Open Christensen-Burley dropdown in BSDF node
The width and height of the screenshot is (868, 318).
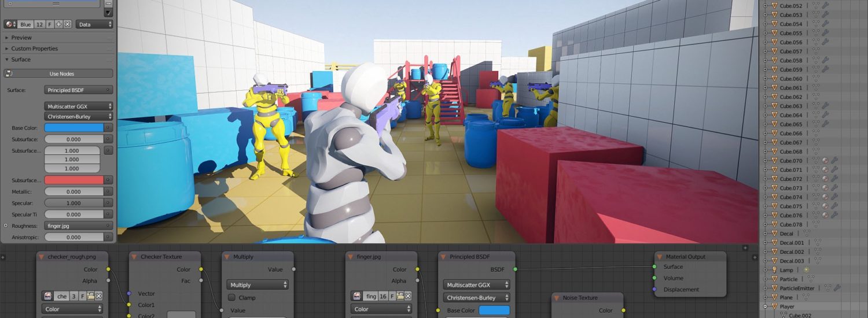coord(477,298)
